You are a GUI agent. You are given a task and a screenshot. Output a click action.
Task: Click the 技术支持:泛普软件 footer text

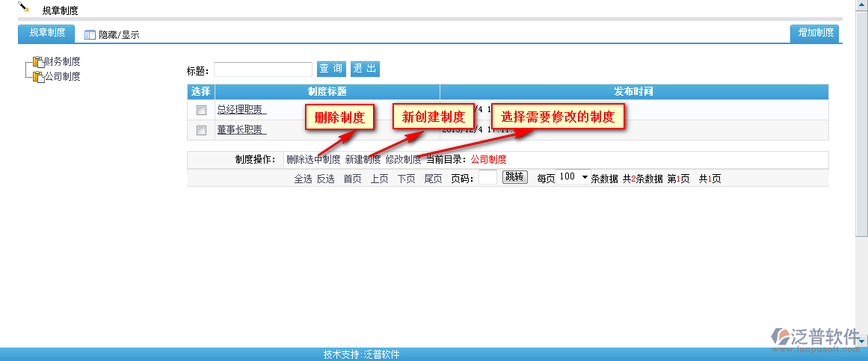362,354
